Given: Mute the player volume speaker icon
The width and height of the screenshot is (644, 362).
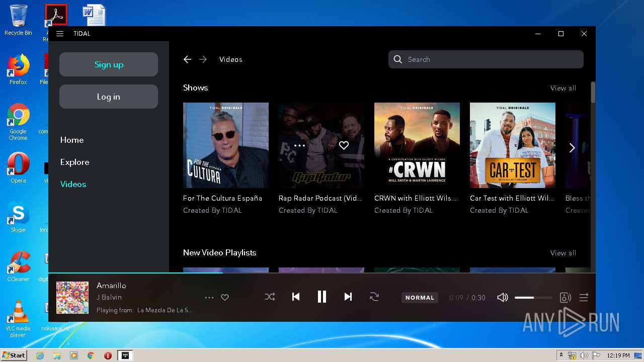Looking at the screenshot, I should 503,298.
